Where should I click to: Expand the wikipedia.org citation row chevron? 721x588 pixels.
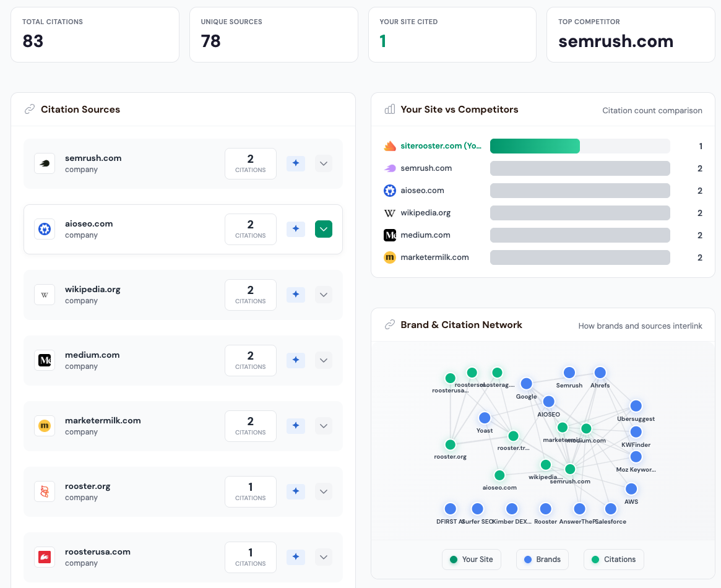point(324,295)
